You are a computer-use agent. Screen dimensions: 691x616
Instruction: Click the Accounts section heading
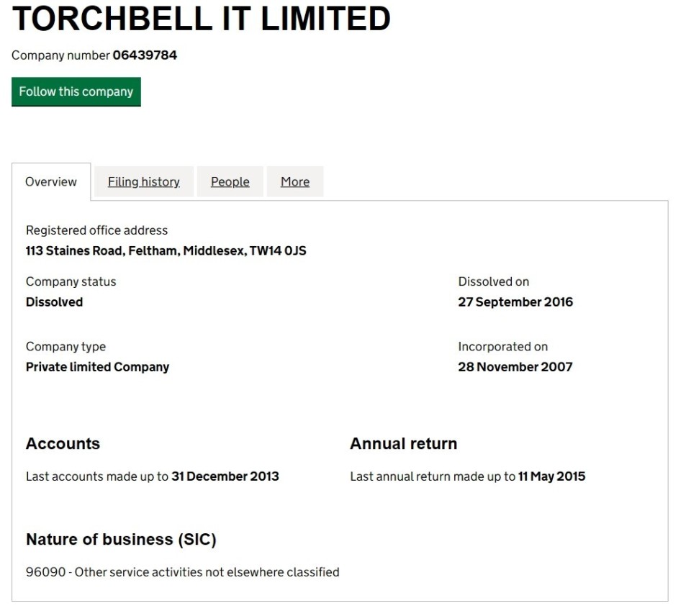[63, 443]
